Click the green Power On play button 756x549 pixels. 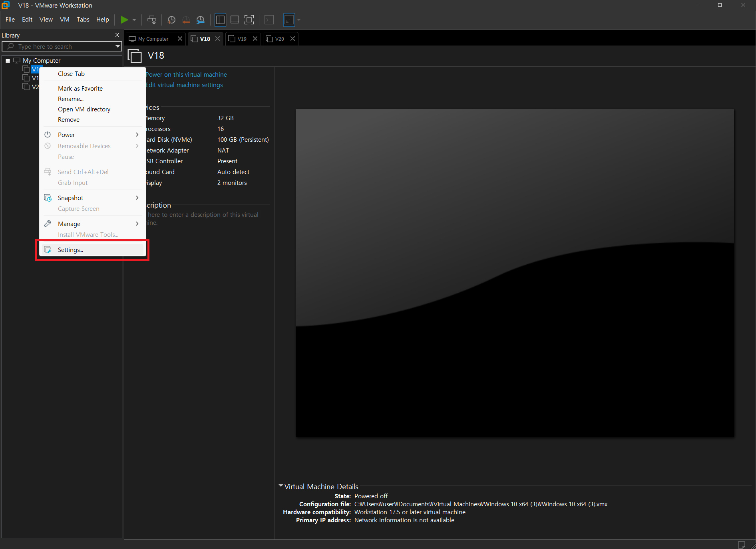point(124,20)
